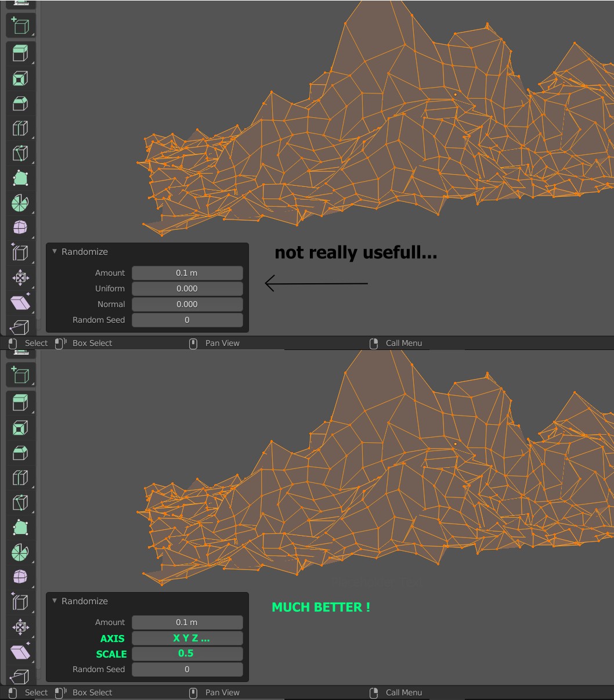Image resolution: width=614 pixels, height=700 pixels.
Task: Select Shrink/Fatten tool in upper screenshot
Action: [x=20, y=277]
